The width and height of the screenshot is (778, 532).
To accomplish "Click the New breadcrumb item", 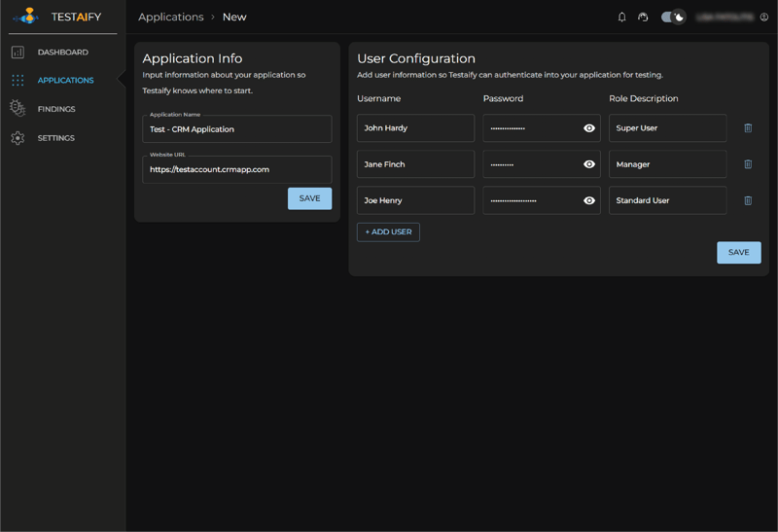I will pyautogui.click(x=234, y=17).
